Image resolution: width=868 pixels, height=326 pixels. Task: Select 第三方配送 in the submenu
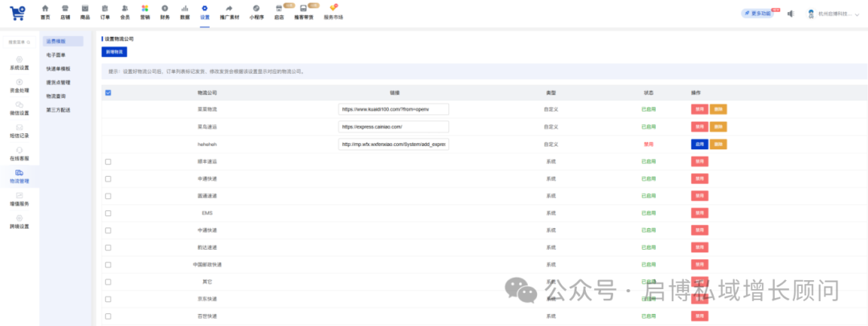(x=59, y=109)
